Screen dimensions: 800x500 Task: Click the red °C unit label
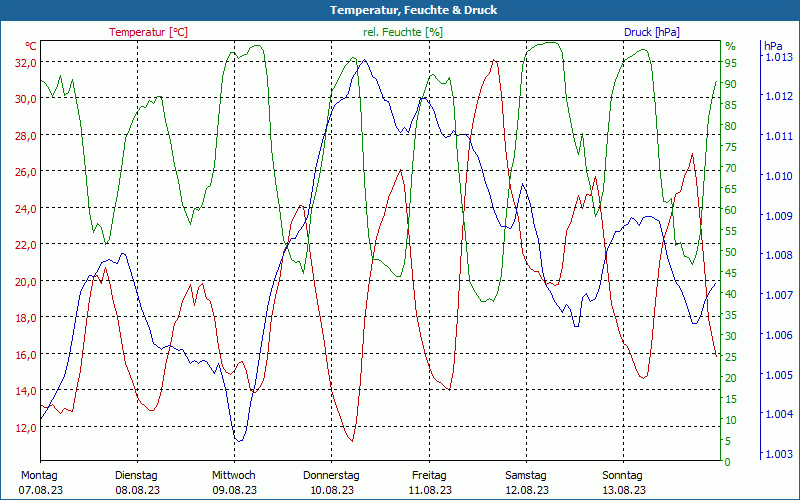coord(31,46)
